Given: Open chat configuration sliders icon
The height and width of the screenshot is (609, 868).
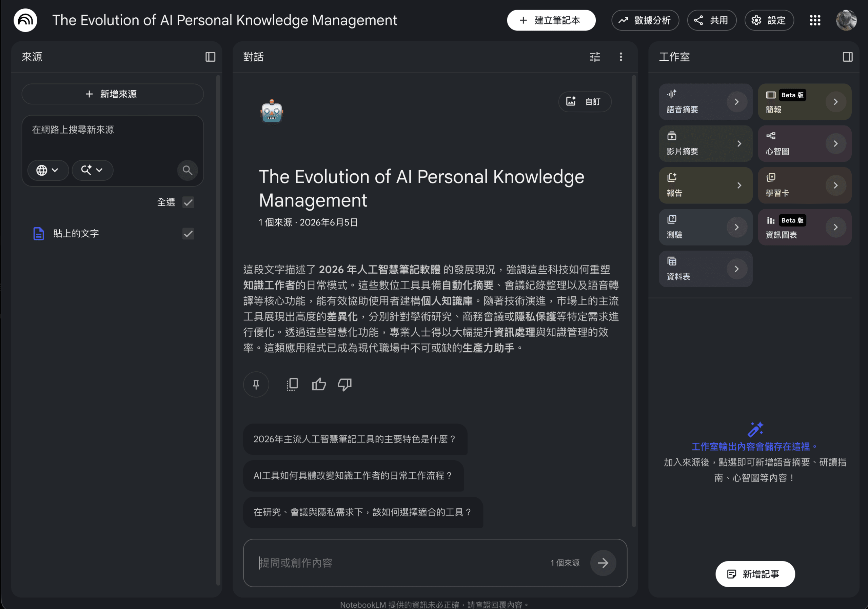Looking at the screenshot, I should coord(595,57).
